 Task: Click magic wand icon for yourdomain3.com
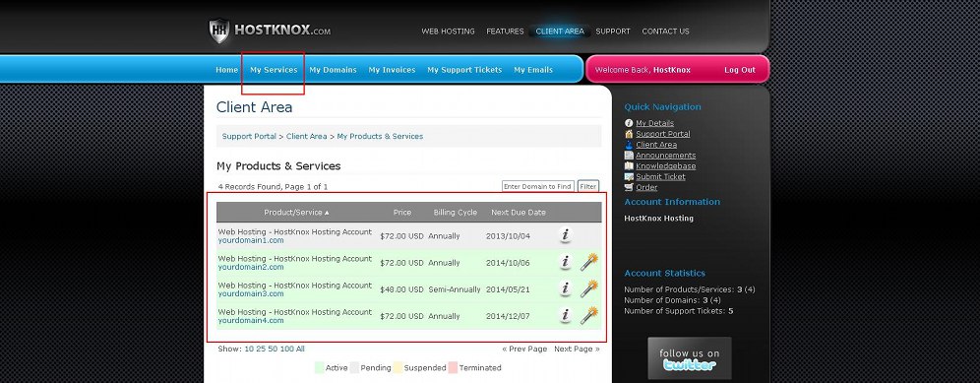pos(588,289)
